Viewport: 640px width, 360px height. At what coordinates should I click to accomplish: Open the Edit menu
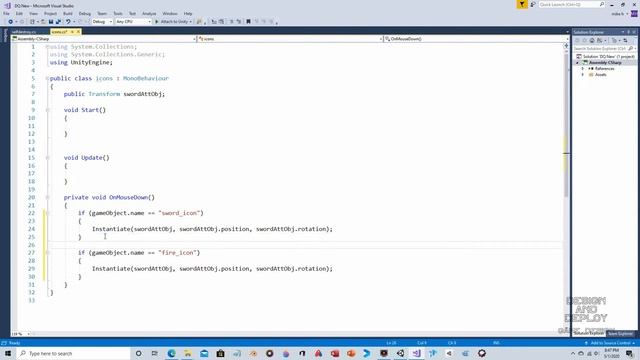tap(19, 13)
